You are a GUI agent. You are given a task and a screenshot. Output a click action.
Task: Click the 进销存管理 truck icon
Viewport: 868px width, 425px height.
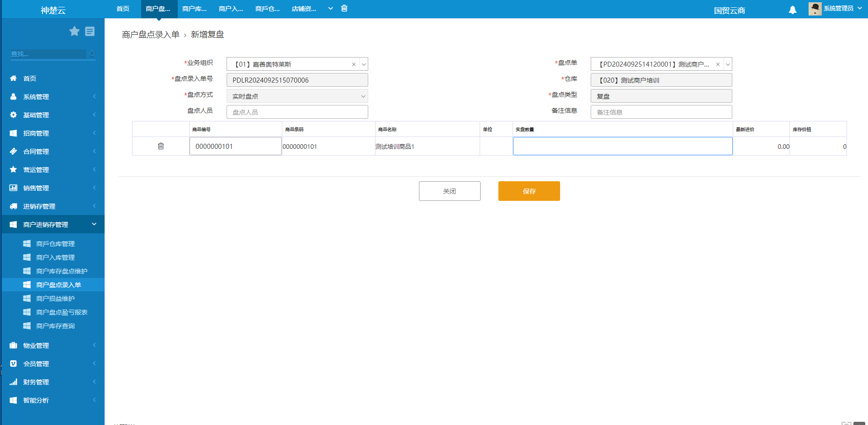[x=13, y=206]
